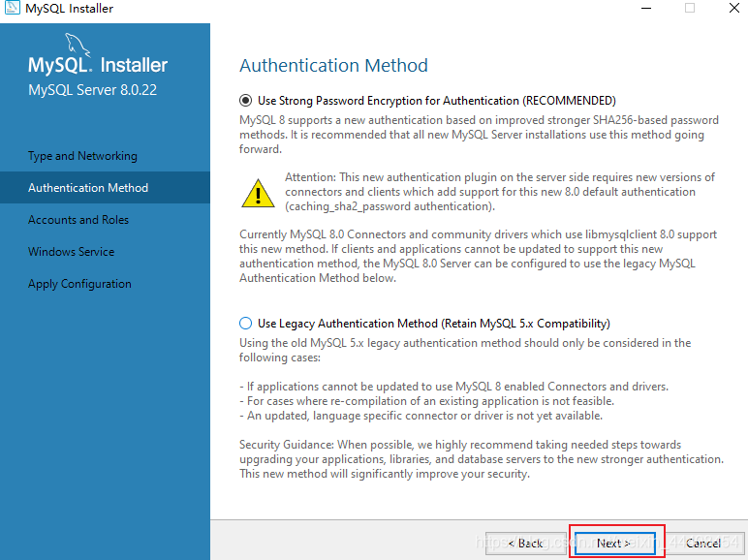The width and height of the screenshot is (748, 560).
Task: Click the Back button
Action: point(526,543)
